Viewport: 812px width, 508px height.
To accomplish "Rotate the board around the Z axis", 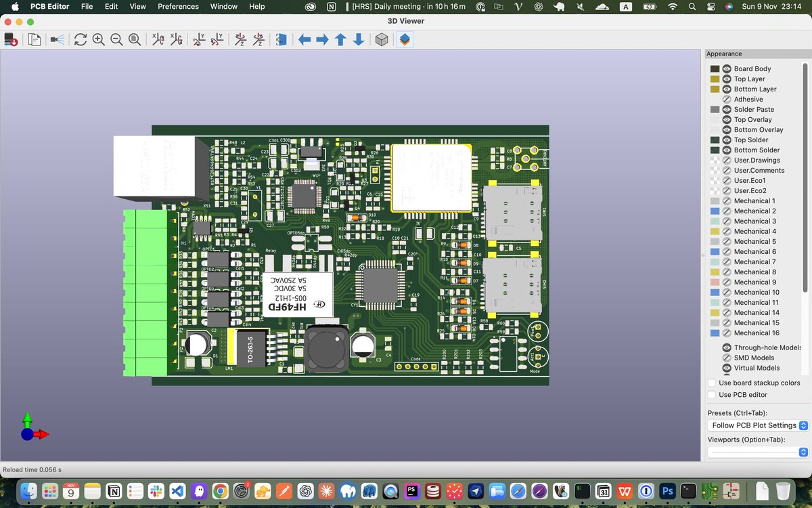I will [240, 39].
